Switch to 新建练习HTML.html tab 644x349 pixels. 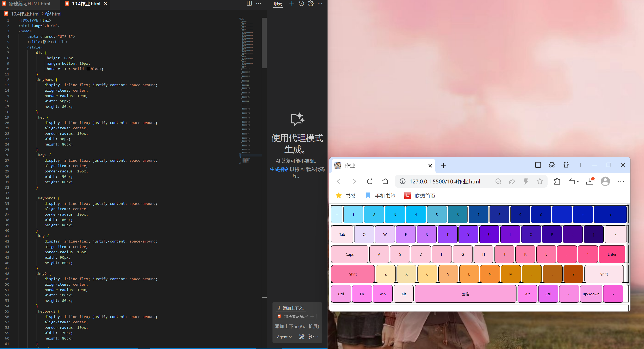point(29,4)
